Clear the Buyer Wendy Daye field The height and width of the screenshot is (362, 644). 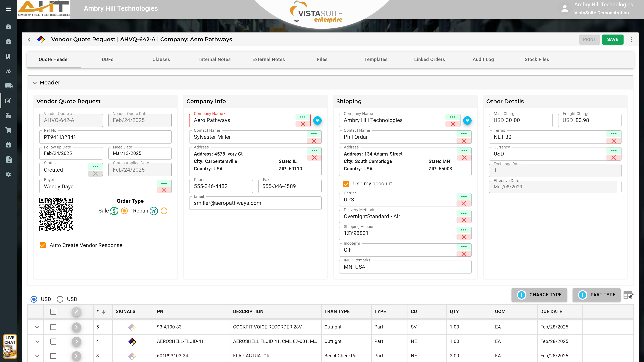pyautogui.click(x=164, y=190)
